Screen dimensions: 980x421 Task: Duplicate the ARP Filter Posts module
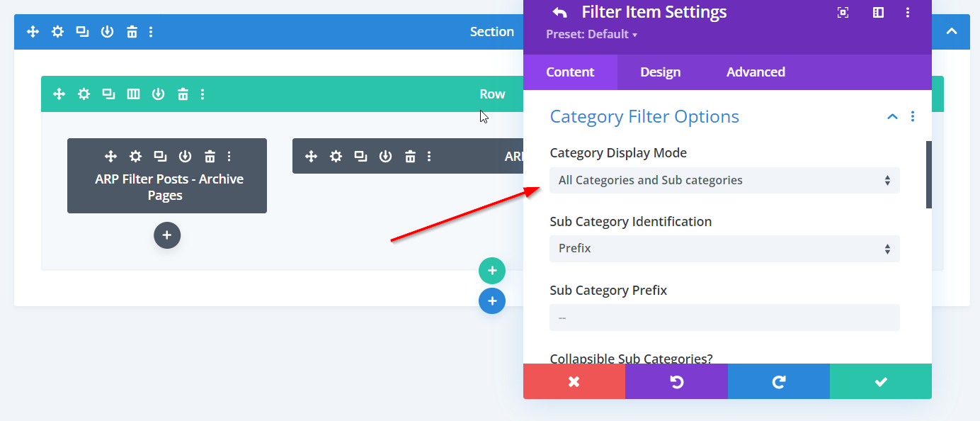click(160, 157)
